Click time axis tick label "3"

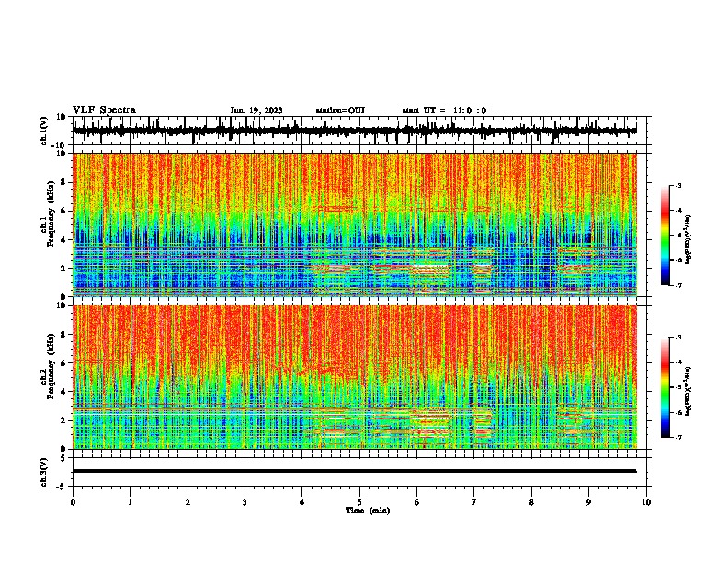pos(245,502)
